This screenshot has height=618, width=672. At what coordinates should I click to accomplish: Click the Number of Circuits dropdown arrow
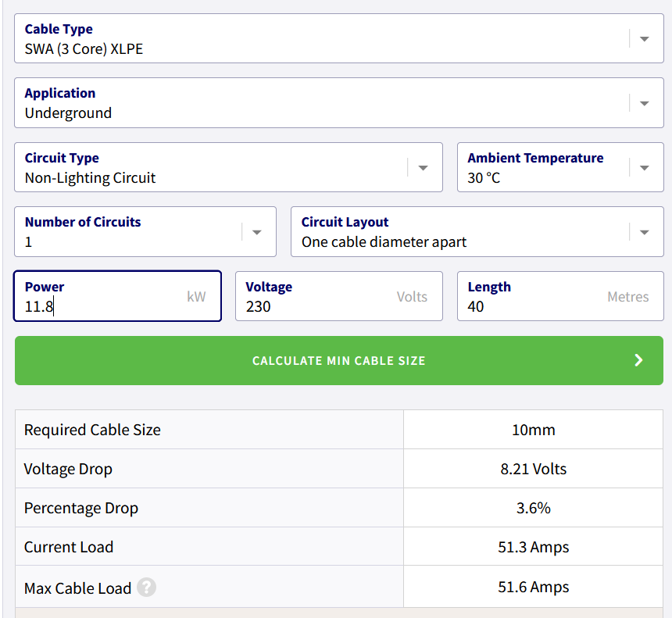click(x=257, y=232)
